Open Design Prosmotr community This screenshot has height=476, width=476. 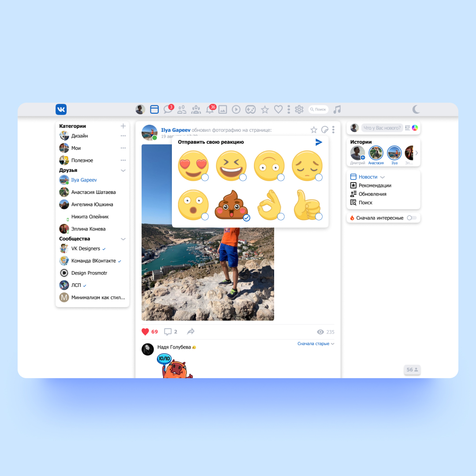pos(83,273)
